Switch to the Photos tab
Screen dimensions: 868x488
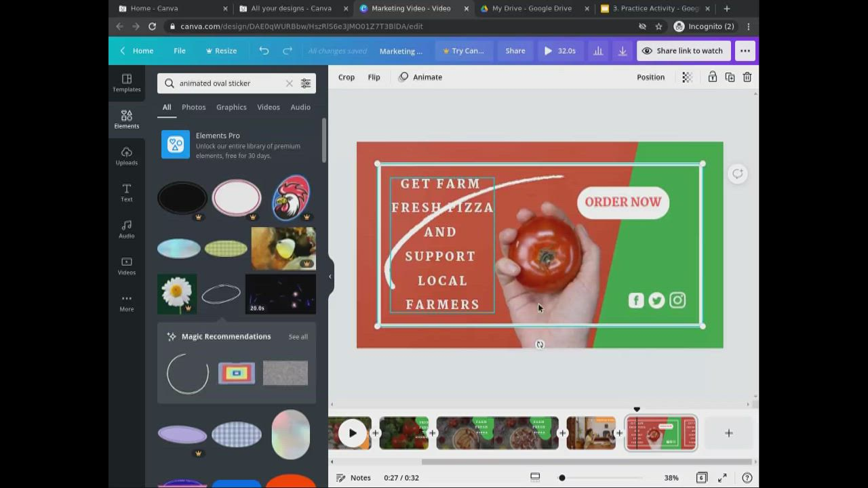tap(193, 107)
